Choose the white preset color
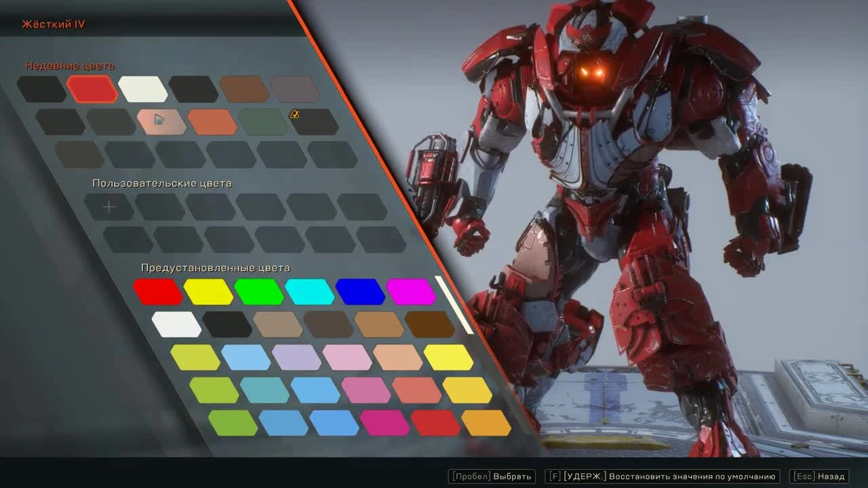This screenshot has height=488, width=868. pos(177,324)
